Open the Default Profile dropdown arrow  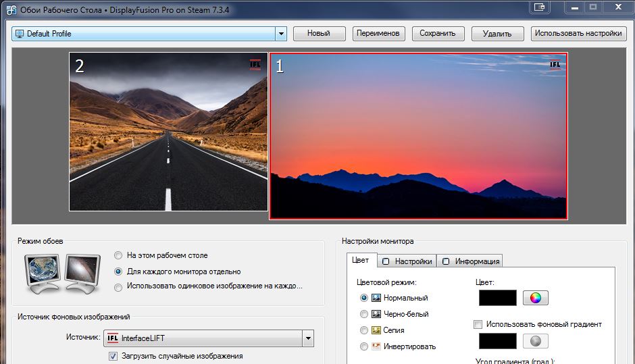pos(281,34)
